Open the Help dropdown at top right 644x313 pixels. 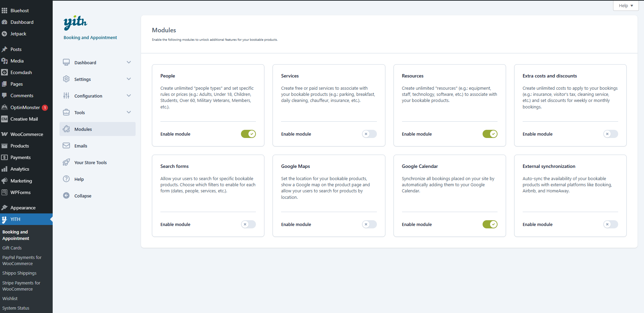(x=626, y=6)
